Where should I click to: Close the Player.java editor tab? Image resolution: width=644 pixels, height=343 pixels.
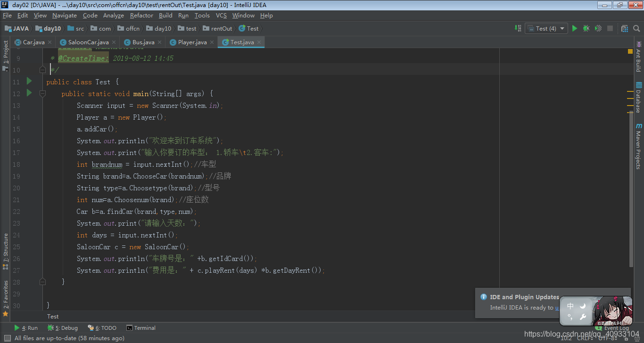(x=211, y=42)
